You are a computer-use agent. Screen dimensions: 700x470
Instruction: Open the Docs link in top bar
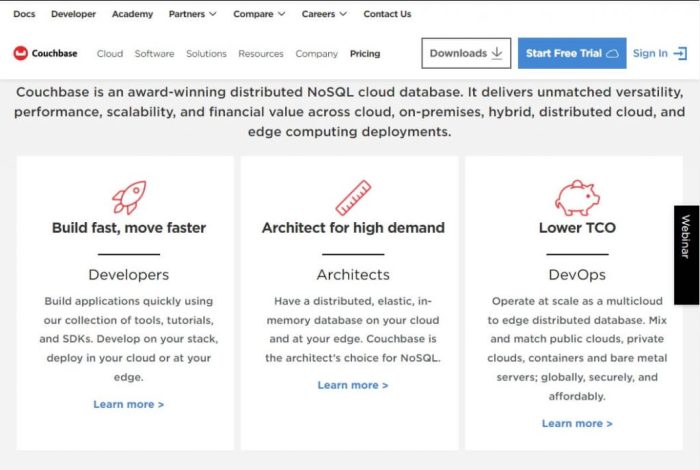pyautogui.click(x=24, y=14)
